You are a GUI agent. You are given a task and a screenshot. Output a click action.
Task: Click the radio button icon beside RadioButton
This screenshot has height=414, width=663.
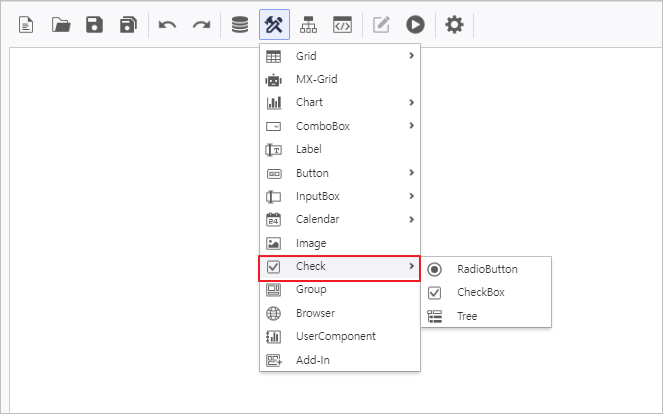pos(434,269)
